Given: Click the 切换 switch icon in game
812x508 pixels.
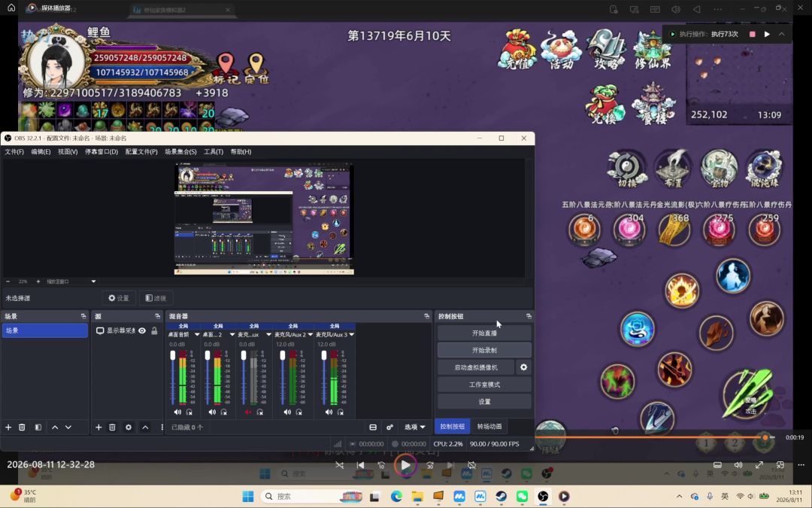Looking at the screenshot, I should point(627,169).
